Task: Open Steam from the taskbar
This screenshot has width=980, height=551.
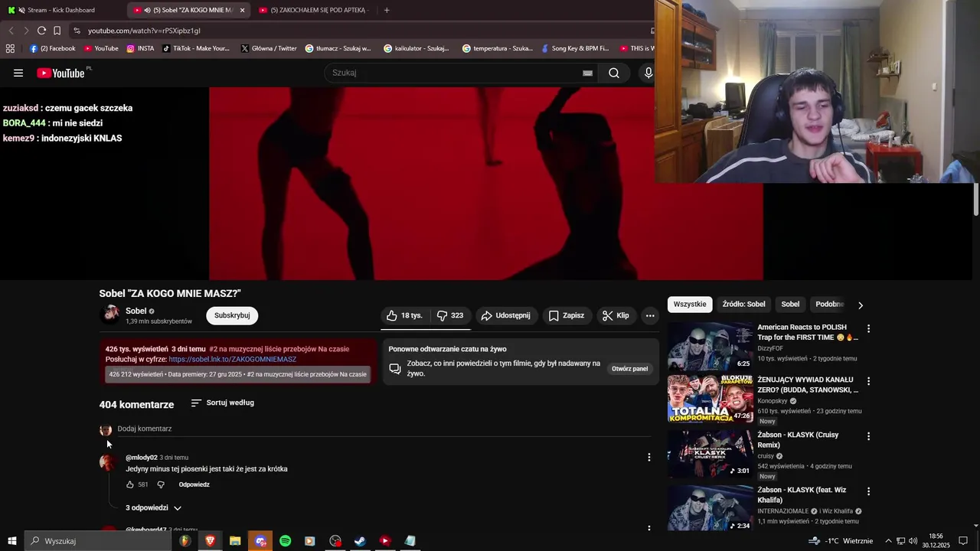Action: point(360,541)
